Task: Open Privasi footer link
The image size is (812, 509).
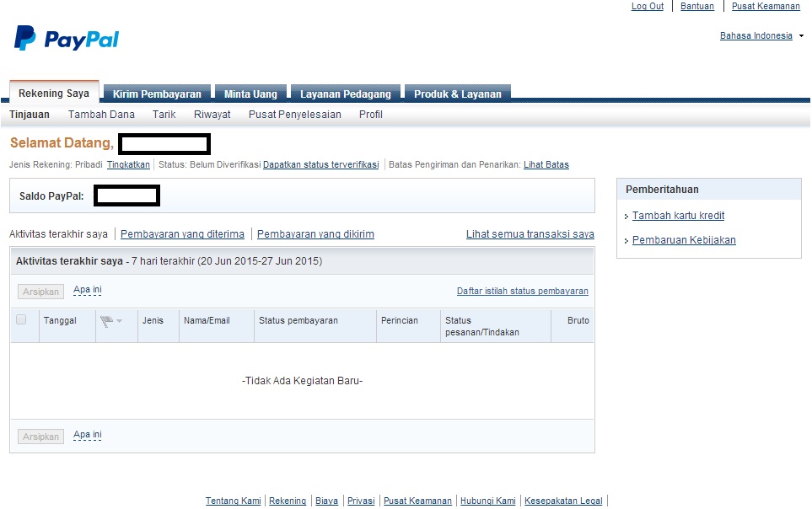Action: pos(361,501)
